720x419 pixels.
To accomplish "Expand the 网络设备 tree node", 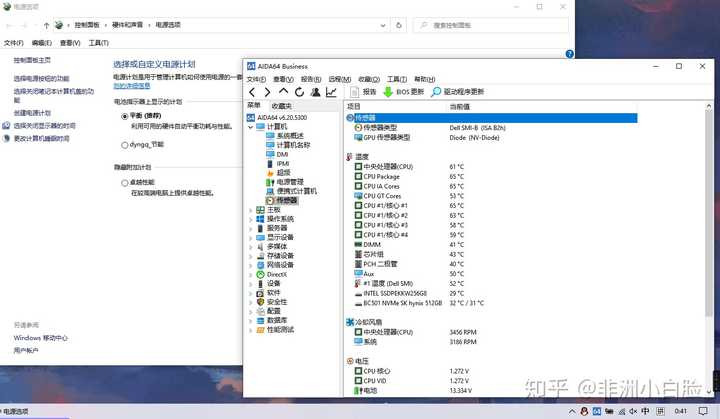I will (x=251, y=265).
